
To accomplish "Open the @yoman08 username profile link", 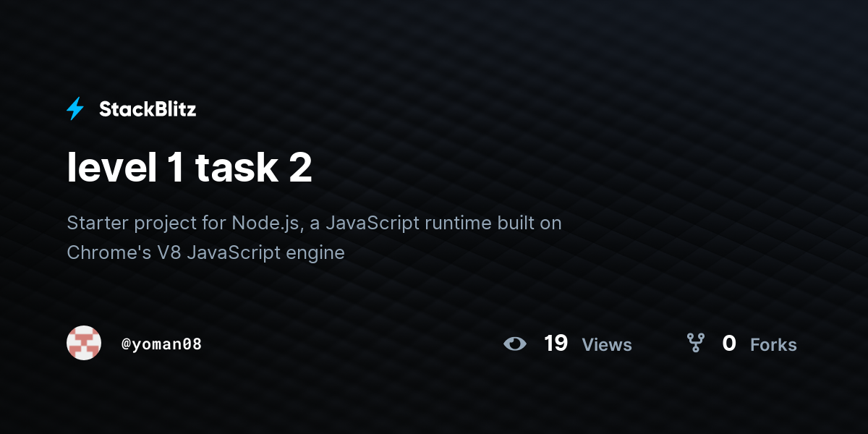I will coord(161,344).
